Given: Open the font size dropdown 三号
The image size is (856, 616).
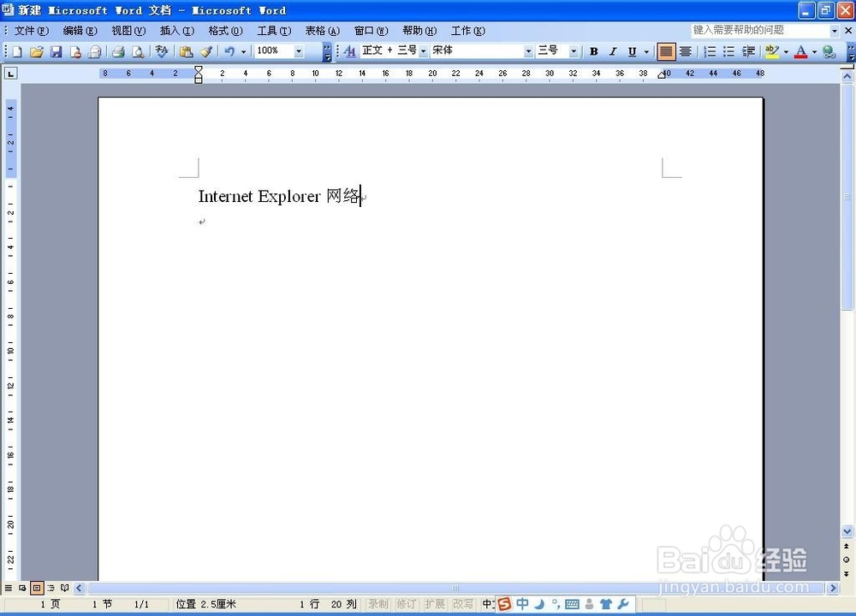Looking at the screenshot, I should [x=574, y=52].
